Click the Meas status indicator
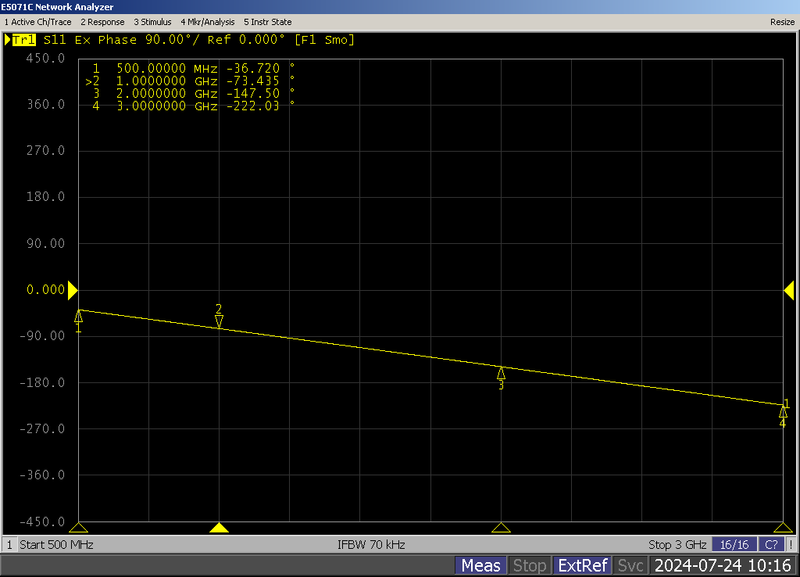 (482, 565)
